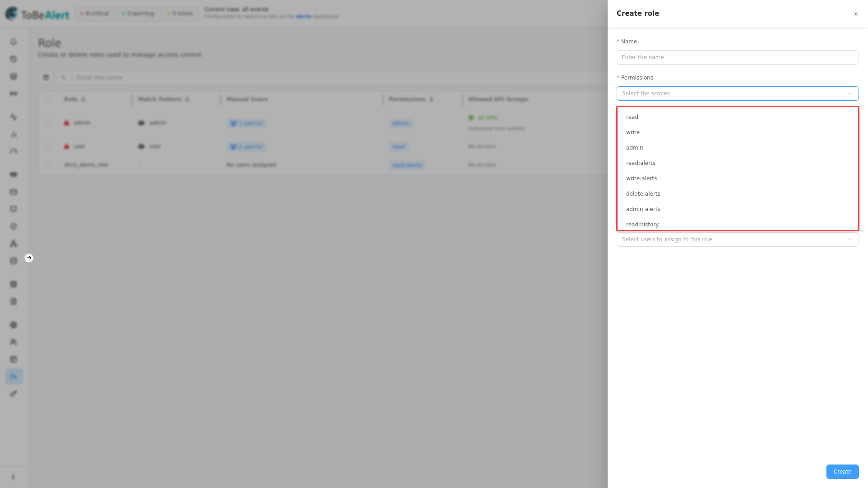Toggle the select-all checkbox in table header
The width and height of the screenshot is (868, 488).
pyautogui.click(x=48, y=100)
